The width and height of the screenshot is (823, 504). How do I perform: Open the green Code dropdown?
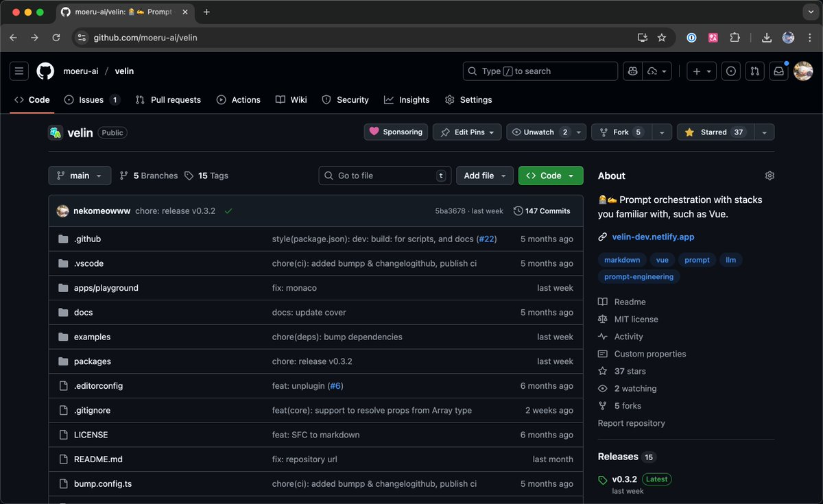click(551, 176)
